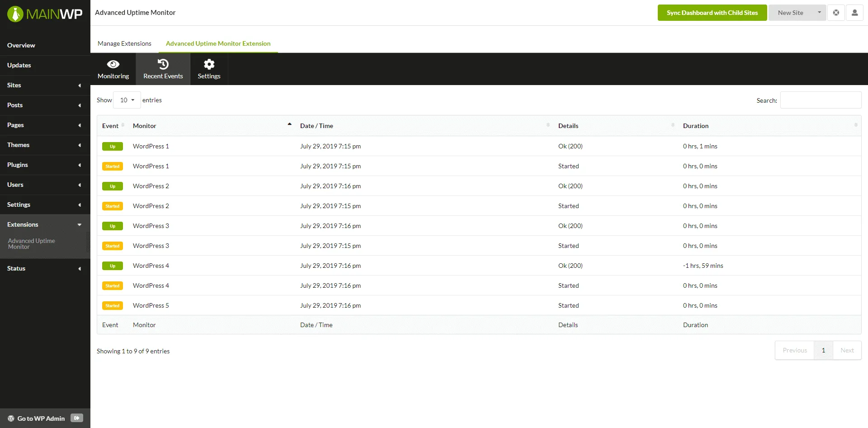The height and width of the screenshot is (428, 868).
Task: Open the user account icon
Action: point(855,12)
